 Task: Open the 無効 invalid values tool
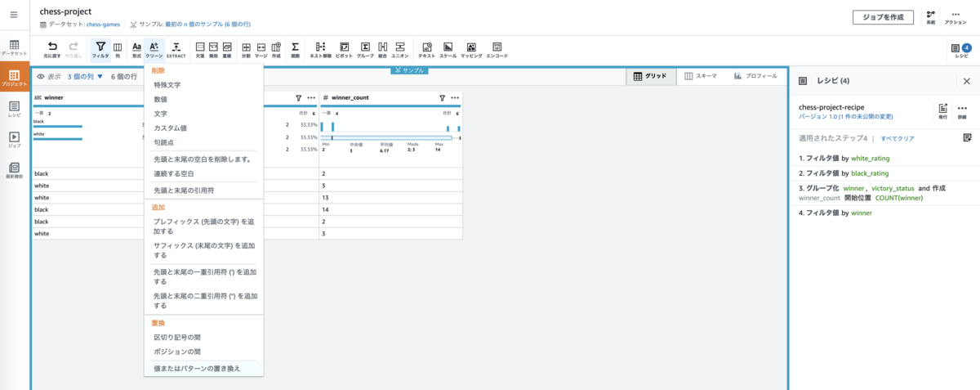213,50
